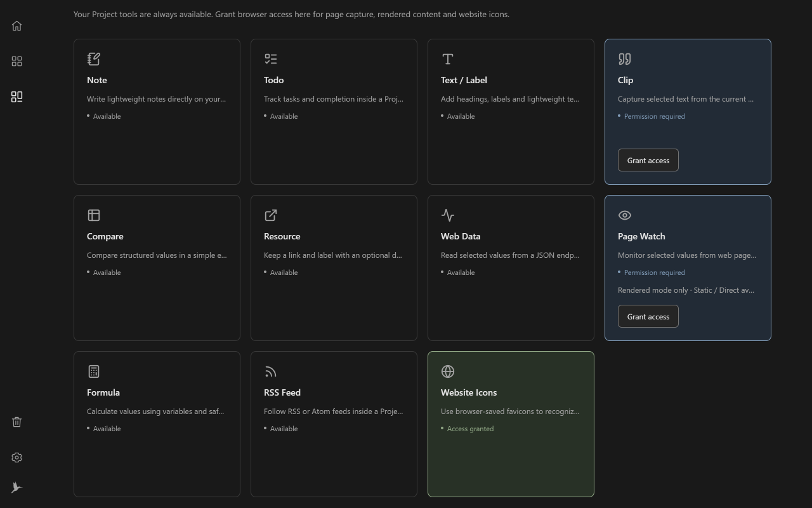Open the Home icon in sidebar

pyautogui.click(x=17, y=26)
